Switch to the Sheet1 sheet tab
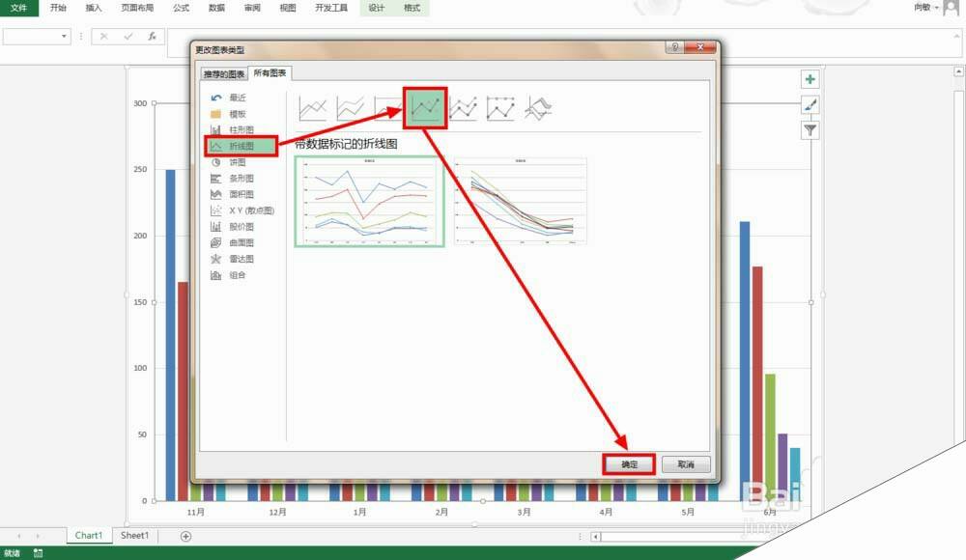Image resolution: width=966 pixels, height=560 pixels. pos(134,535)
